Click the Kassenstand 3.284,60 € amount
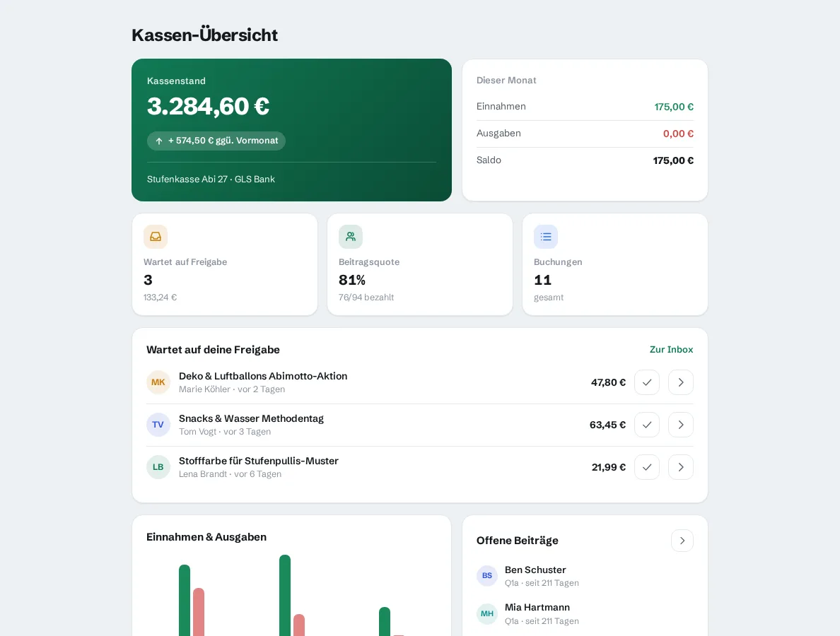Image resolution: width=840 pixels, height=636 pixels. coord(208,106)
